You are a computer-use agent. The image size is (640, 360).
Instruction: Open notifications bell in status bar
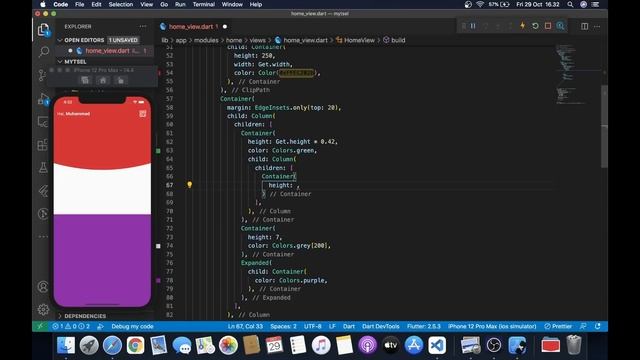click(598, 326)
